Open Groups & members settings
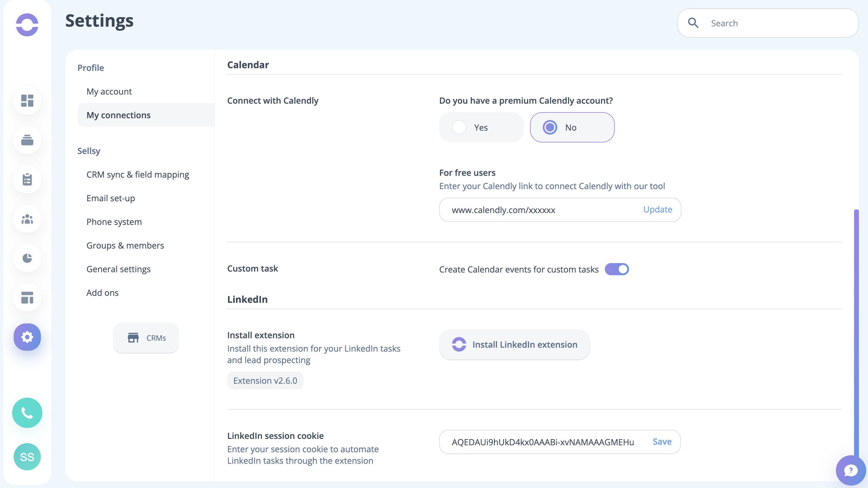The width and height of the screenshot is (868, 488). click(125, 246)
